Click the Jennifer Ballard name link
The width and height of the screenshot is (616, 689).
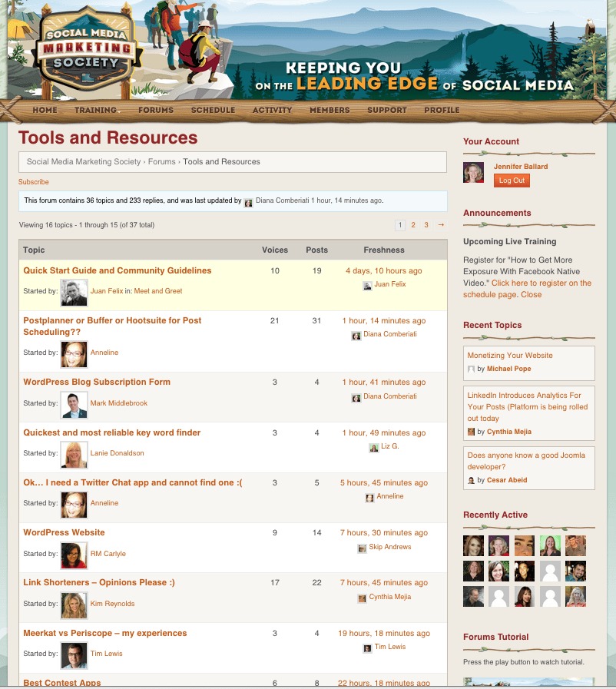point(521,167)
